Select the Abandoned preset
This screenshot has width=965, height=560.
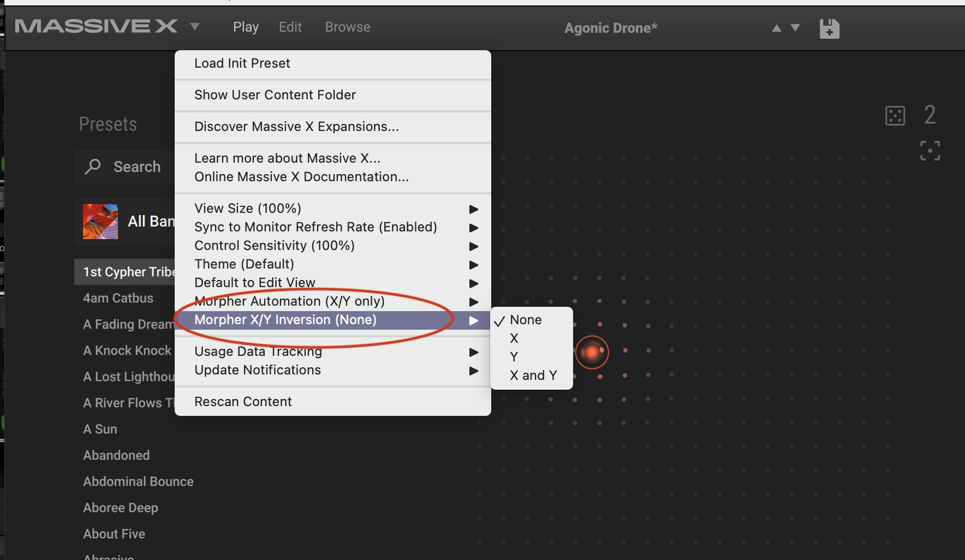click(x=116, y=455)
